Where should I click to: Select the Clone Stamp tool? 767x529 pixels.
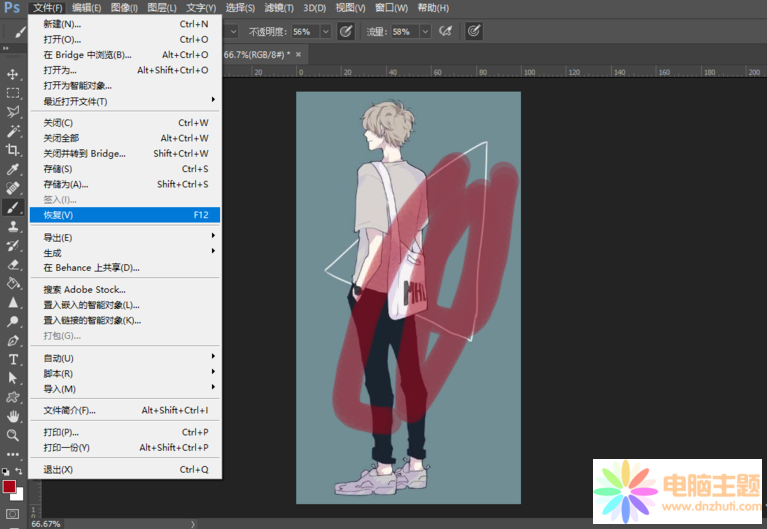click(x=13, y=227)
